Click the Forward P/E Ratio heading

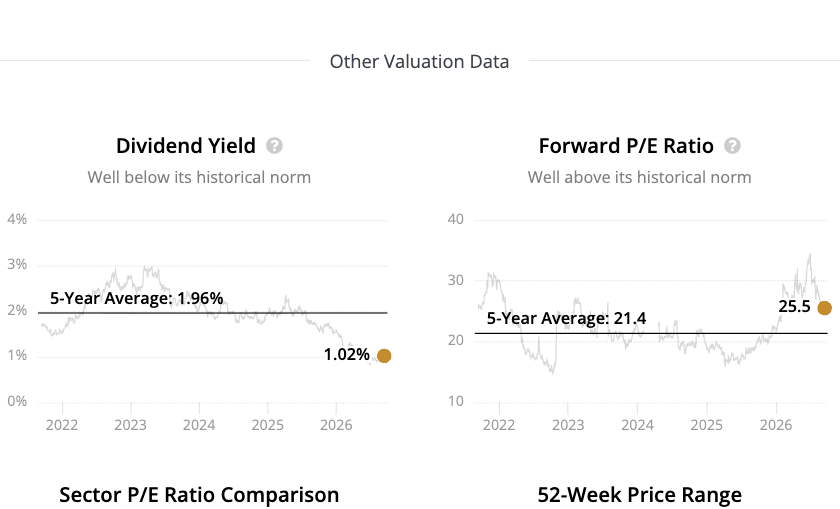click(x=626, y=146)
